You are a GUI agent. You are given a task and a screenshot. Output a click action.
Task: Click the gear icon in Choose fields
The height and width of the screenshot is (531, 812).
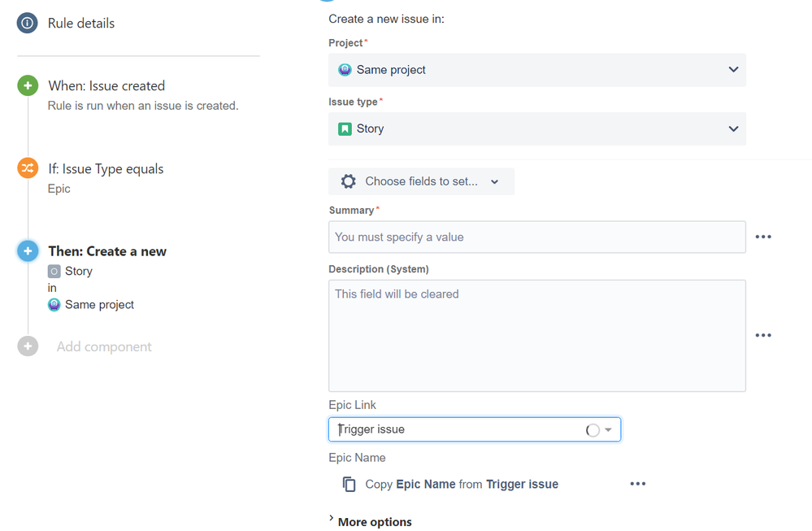(349, 181)
